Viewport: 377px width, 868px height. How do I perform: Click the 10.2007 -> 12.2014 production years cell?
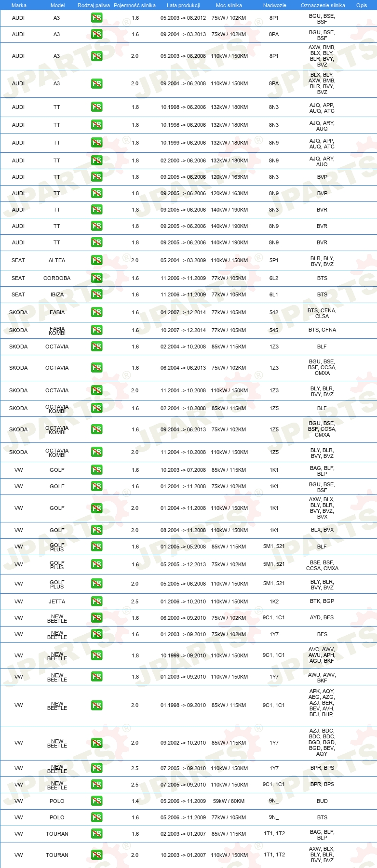[183, 330]
